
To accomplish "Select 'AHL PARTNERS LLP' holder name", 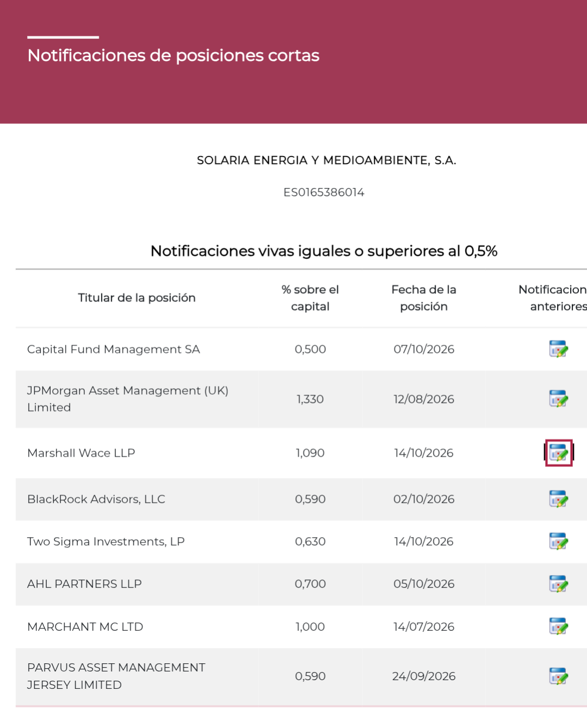I will [x=84, y=584].
